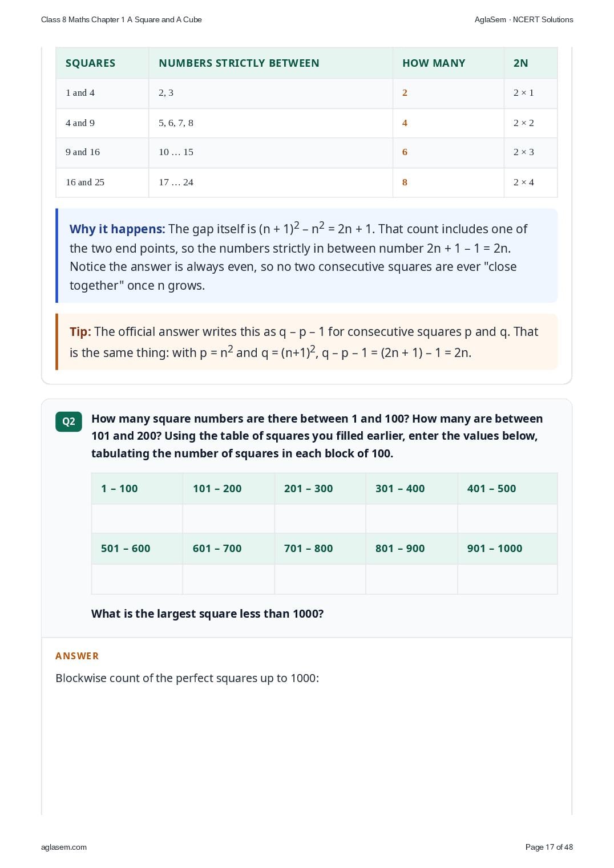Viewport: 614px width, 868px height.
Task: Click the orange number 8 in table
Action: 405,182
